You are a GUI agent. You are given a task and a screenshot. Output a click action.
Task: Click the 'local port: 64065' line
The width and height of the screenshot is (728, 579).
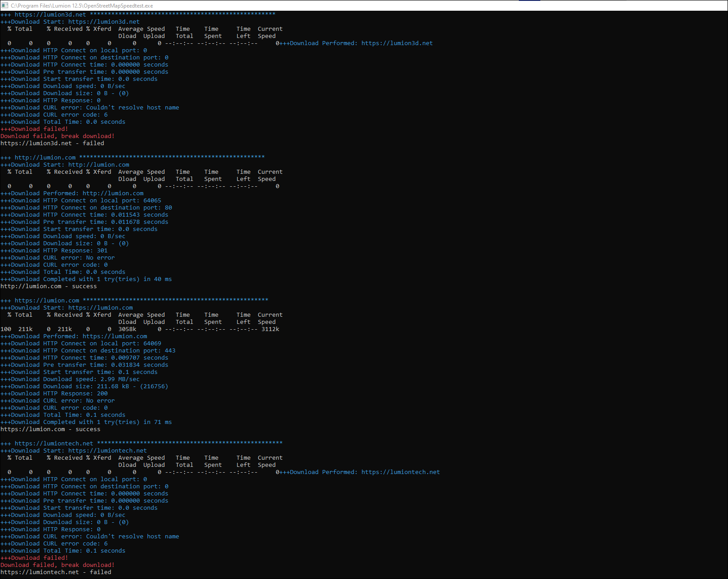click(x=81, y=201)
